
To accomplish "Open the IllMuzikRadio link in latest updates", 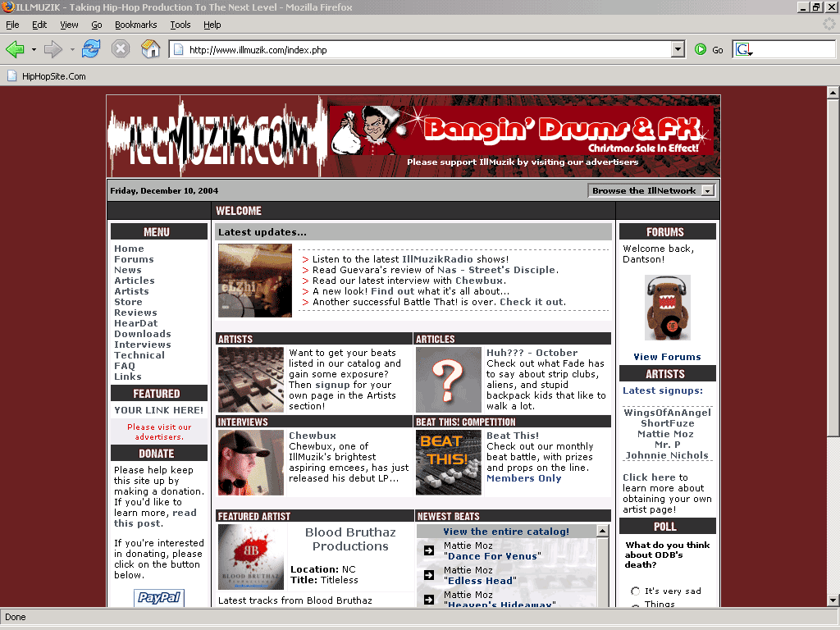I will 438,259.
